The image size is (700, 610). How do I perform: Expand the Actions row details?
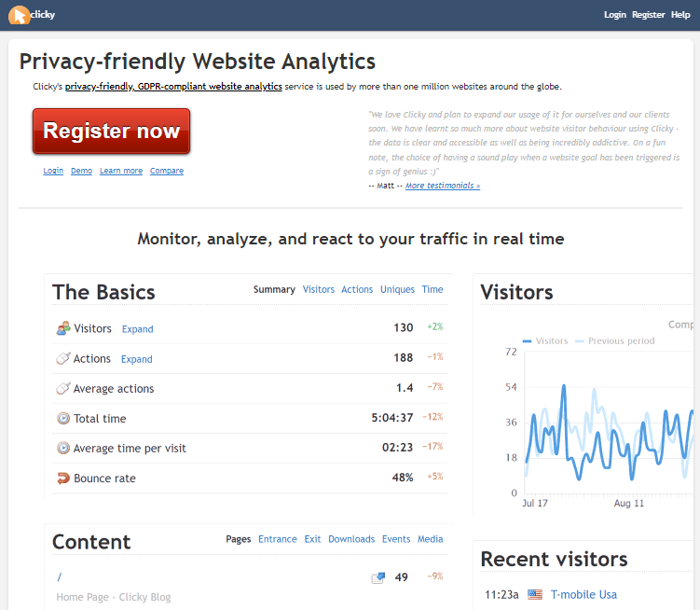pyautogui.click(x=137, y=359)
